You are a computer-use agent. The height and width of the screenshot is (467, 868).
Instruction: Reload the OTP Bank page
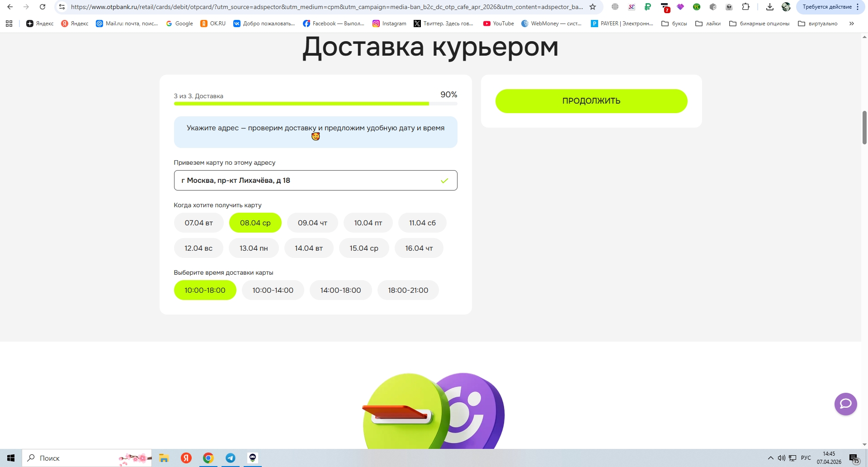click(42, 7)
